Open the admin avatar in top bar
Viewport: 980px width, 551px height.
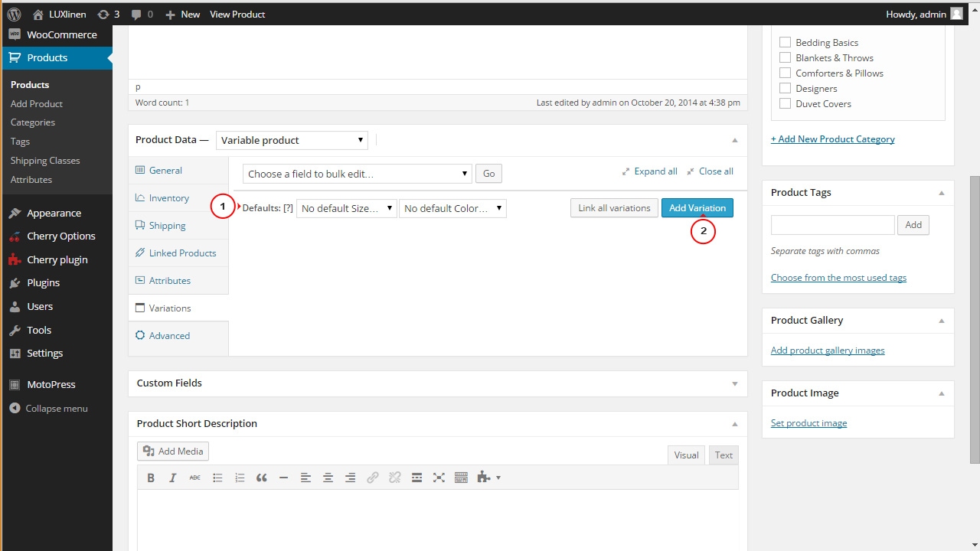click(956, 14)
